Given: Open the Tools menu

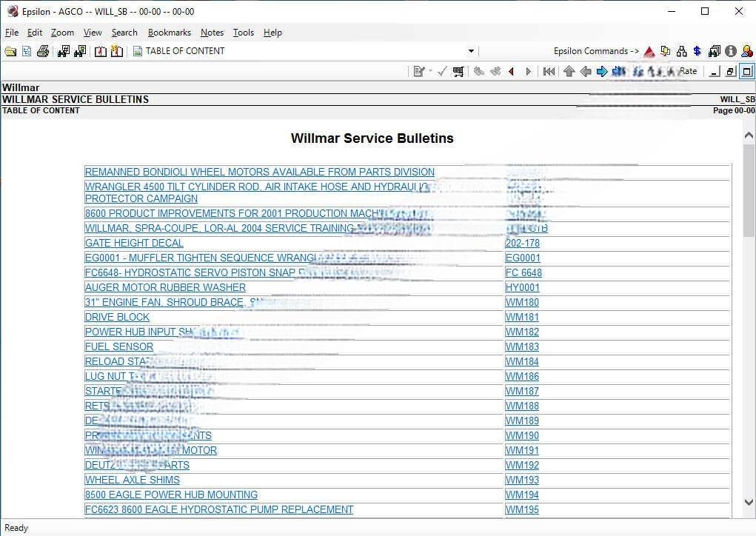Looking at the screenshot, I should (243, 33).
